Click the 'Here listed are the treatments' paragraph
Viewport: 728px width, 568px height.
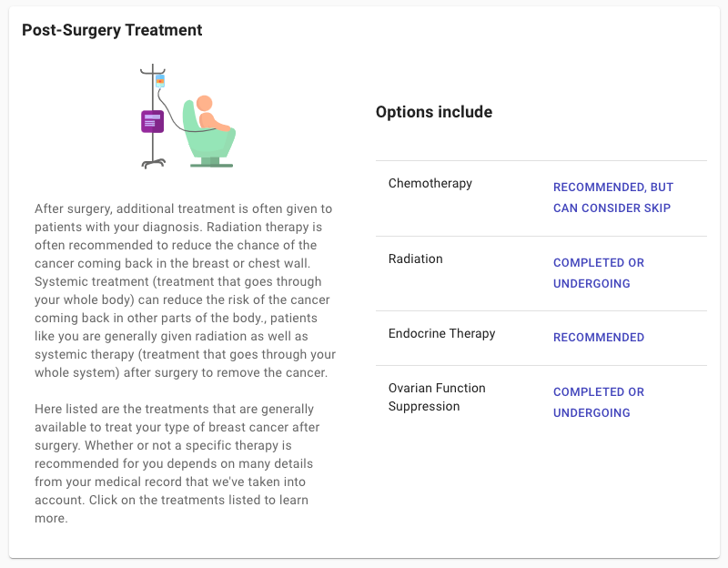pyautogui.click(x=177, y=463)
